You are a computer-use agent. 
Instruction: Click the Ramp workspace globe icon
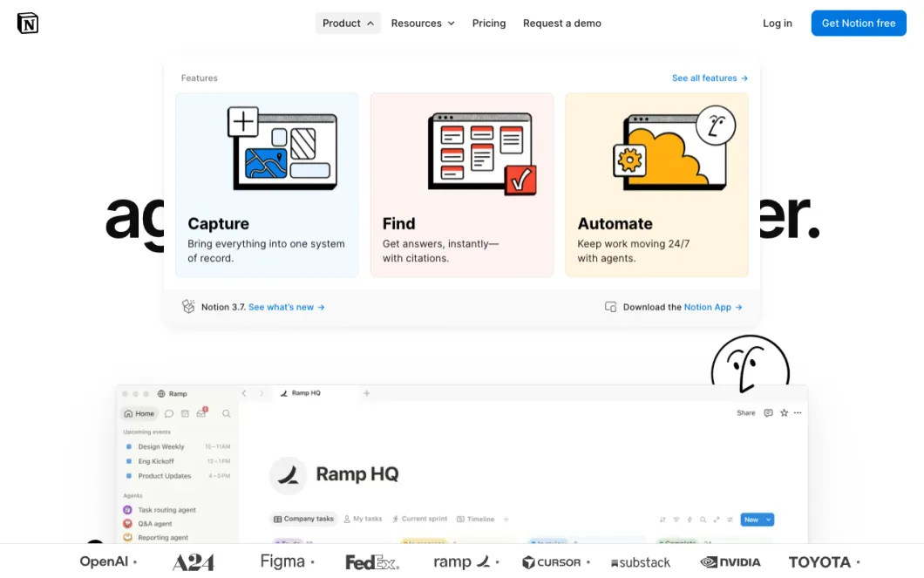tap(161, 393)
